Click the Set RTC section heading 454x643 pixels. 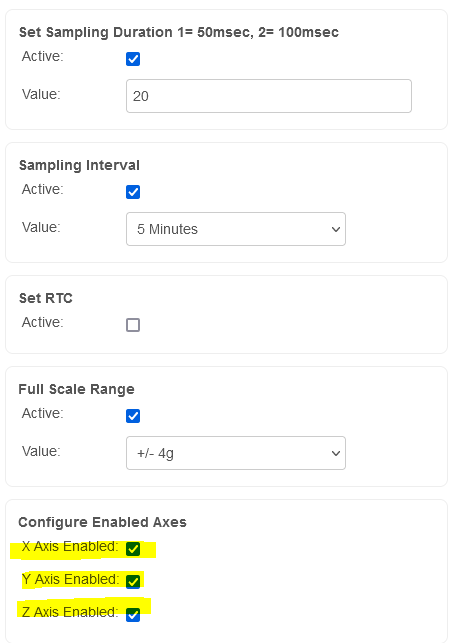coord(46,298)
